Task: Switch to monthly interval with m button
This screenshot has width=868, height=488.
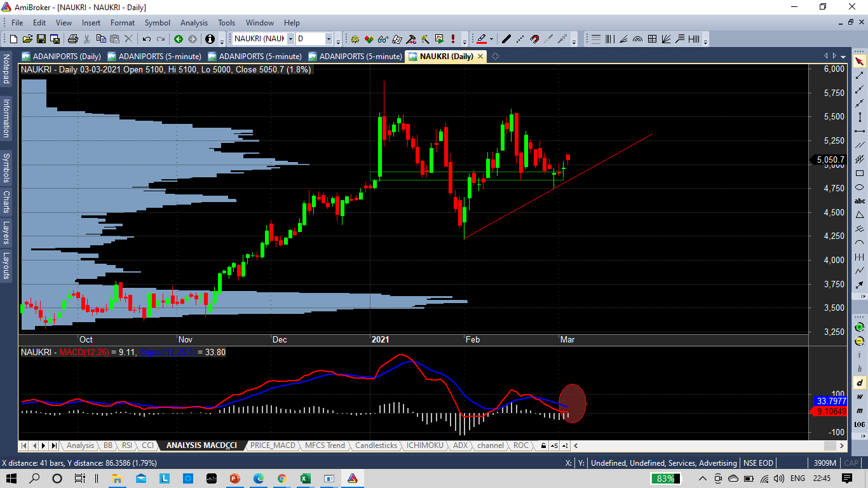Action: pos(859,410)
